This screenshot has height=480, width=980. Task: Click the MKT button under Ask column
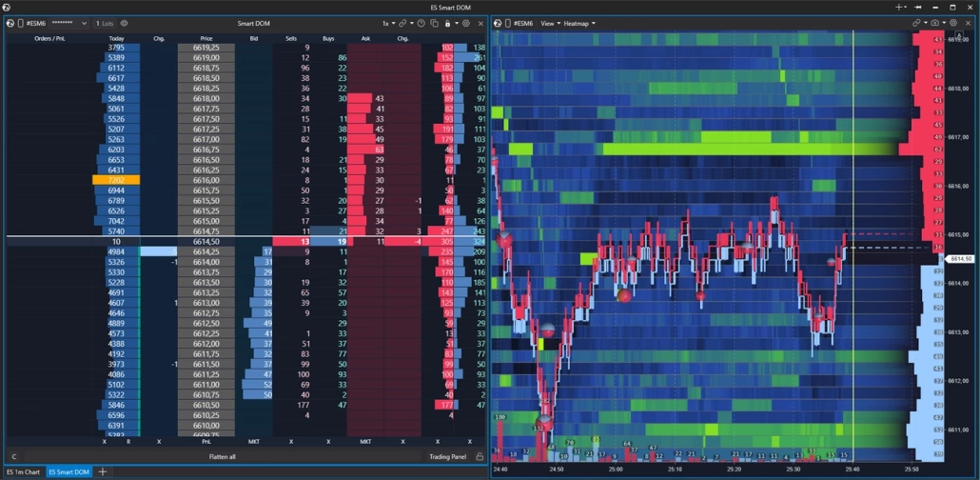(x=365, y=441)
